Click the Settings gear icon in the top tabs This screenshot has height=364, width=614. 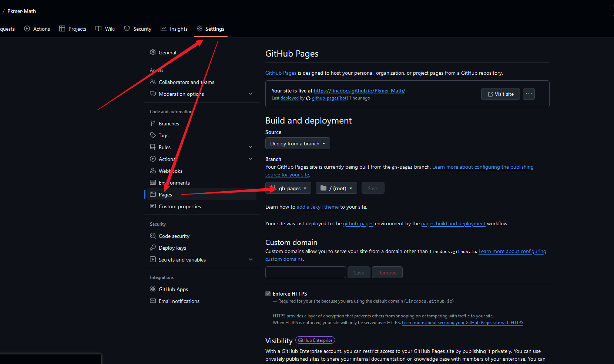[199, 28]
